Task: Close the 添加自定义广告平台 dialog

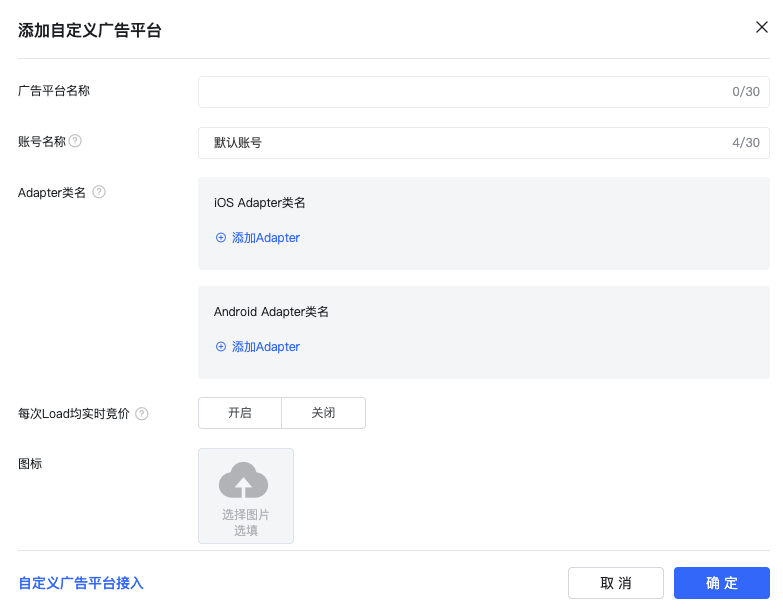Action: [x=761, y=27]
